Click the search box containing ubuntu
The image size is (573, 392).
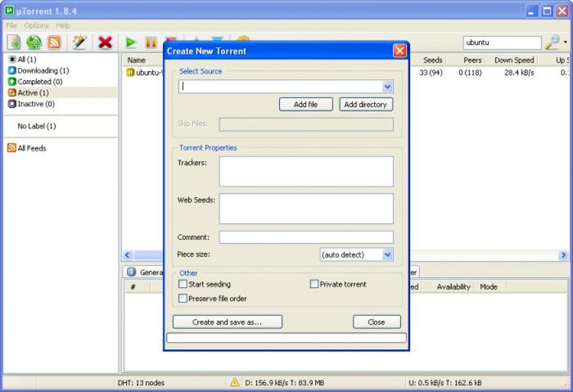pos(502,42)
